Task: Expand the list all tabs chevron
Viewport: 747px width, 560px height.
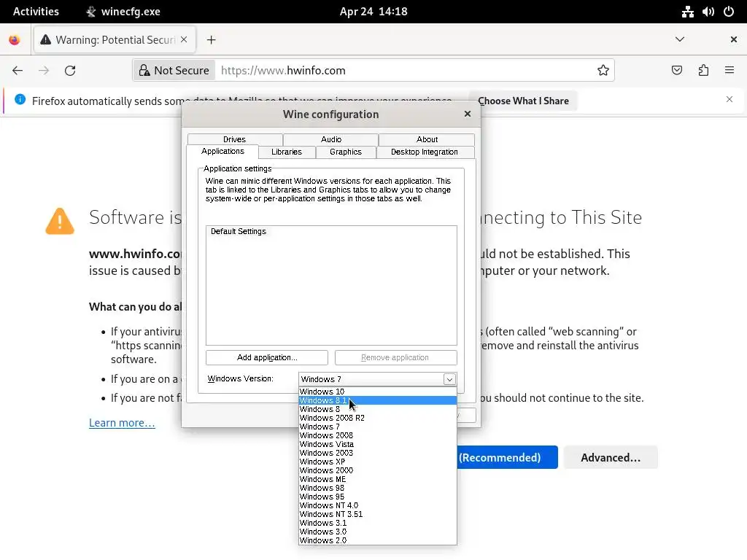Action: [x=680, y=39]
